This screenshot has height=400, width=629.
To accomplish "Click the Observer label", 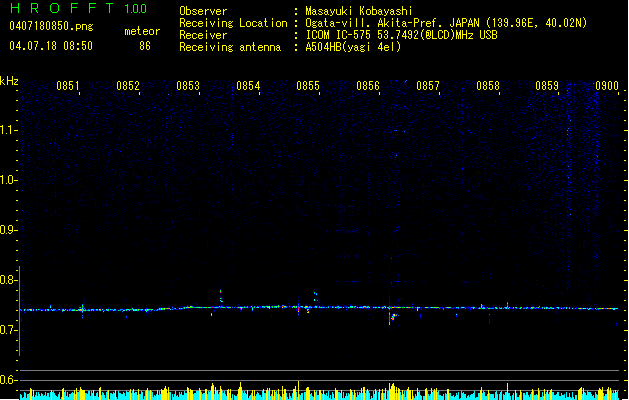I will tap(203, 11).
